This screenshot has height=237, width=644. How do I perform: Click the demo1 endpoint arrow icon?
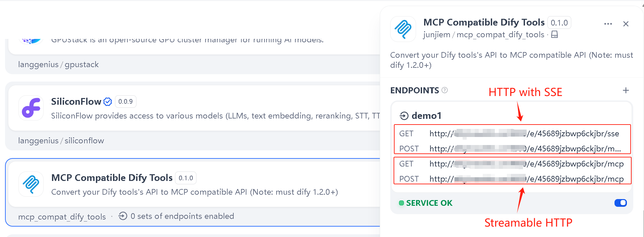pos(404,115)
